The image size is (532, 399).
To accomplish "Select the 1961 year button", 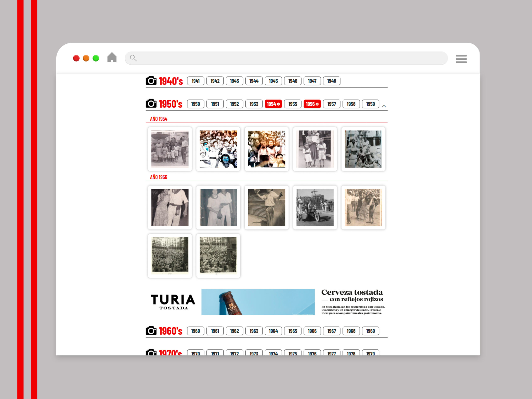I will coord(215,331).
